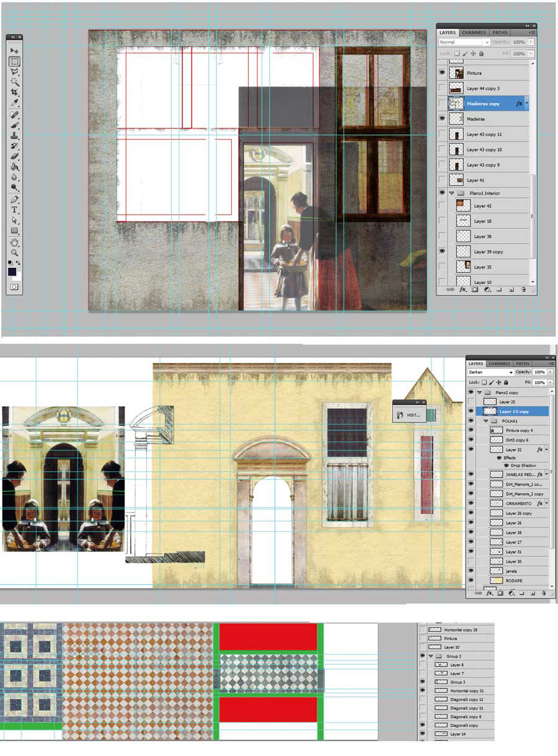558x756 pixels.
Task: Swap foreground and background colors
Action: 19,264
